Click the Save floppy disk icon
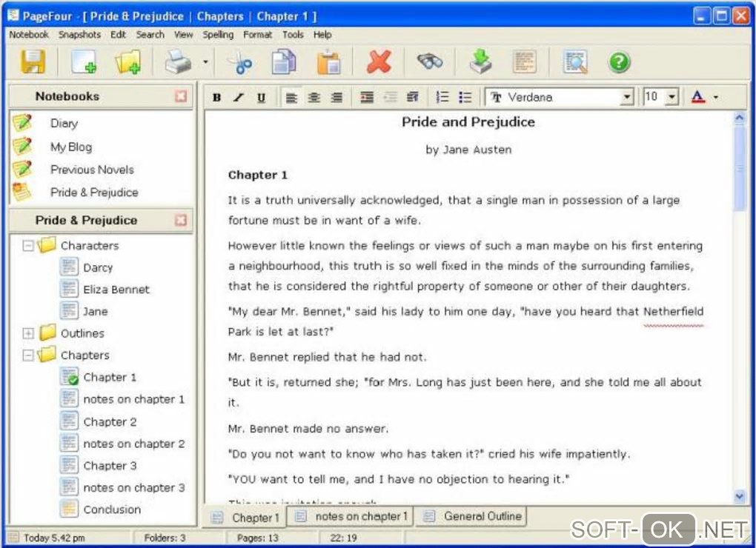The image size is (756, 548). click(33, 62)
